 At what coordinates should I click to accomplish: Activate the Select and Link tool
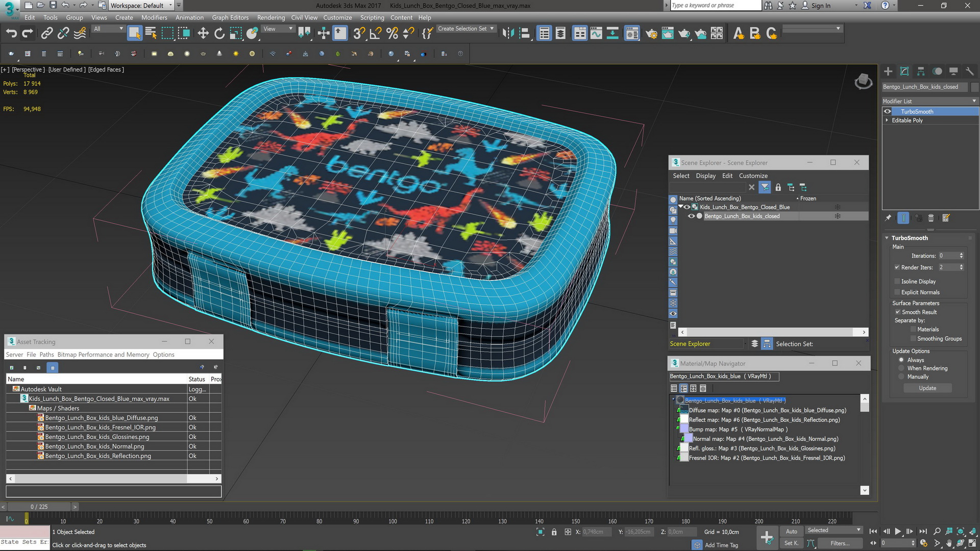(47, 34)
